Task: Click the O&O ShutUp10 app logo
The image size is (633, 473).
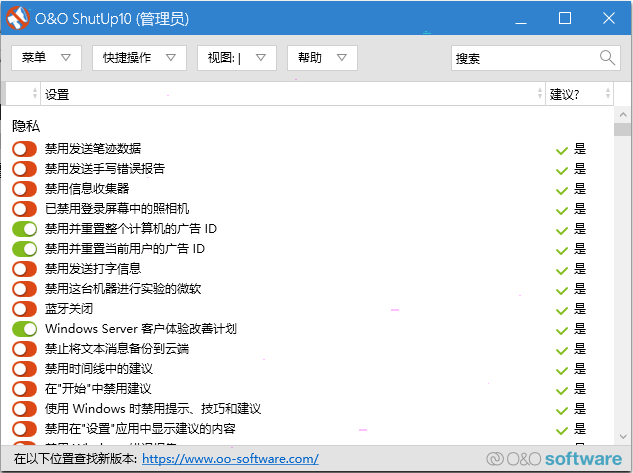Action: coord(18,18)
